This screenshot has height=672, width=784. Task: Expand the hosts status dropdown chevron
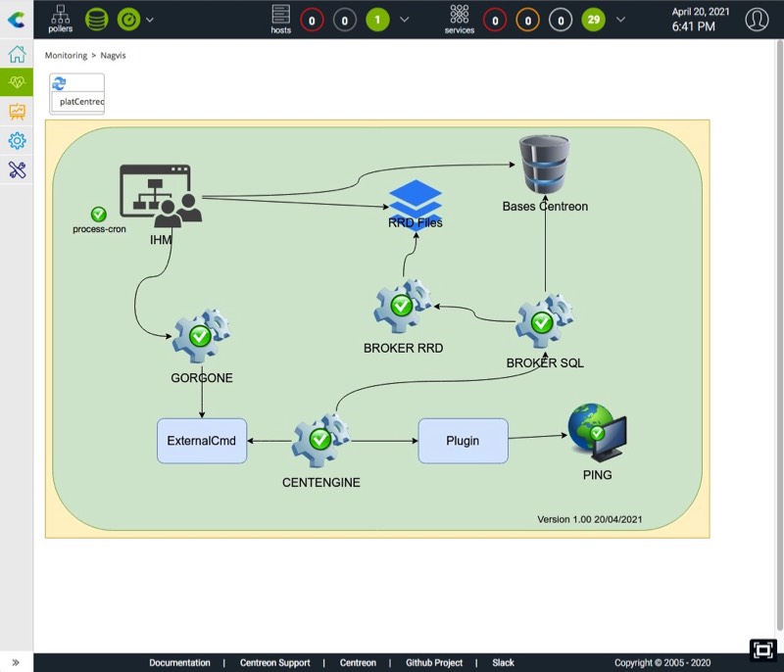(x=405, y=20)
